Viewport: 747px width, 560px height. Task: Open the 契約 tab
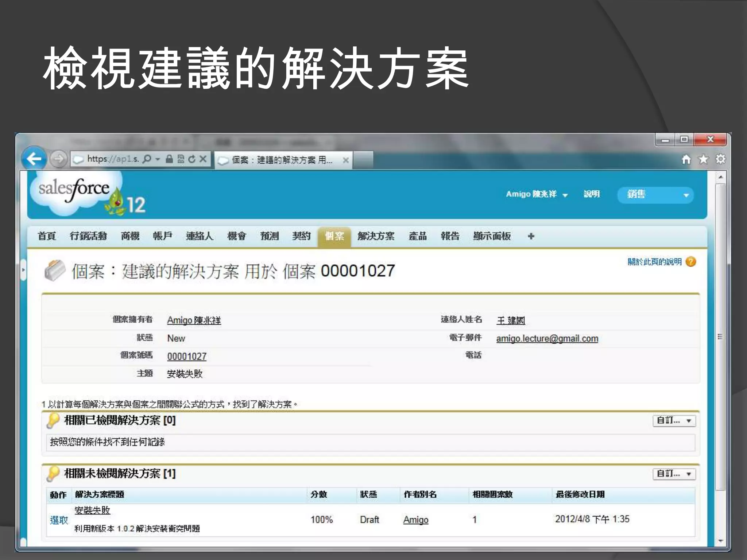click(302, 236)
